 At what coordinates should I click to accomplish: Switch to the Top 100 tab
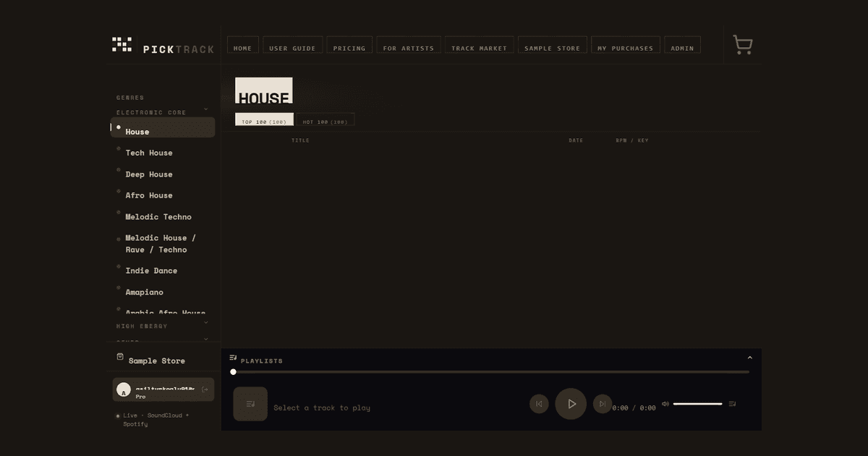tap(264, 119)
